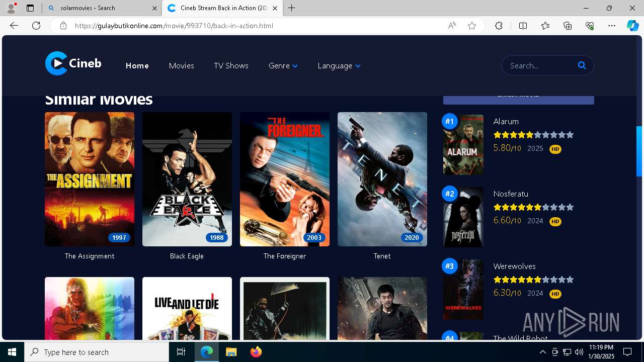Image resolution: width=644 pixels, height=362 pixels.
Task: Click Black Eagle movie poster
Action: click(187, 179)
